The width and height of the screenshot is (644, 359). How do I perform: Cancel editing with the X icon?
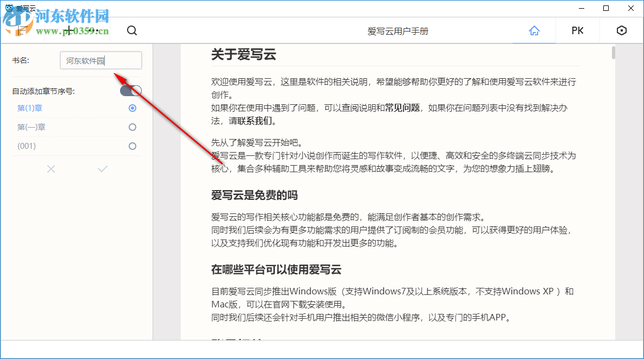[x=50, y=169]
